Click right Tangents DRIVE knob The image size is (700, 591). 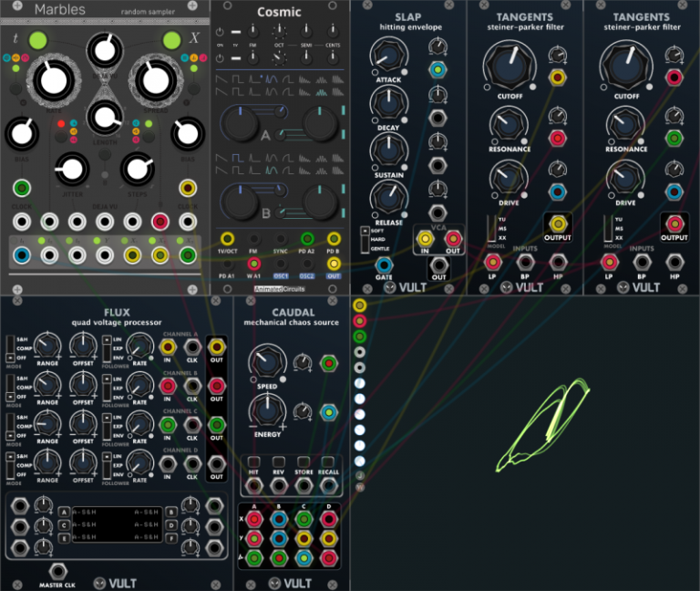pyautogui.click(x=625, y=178)
